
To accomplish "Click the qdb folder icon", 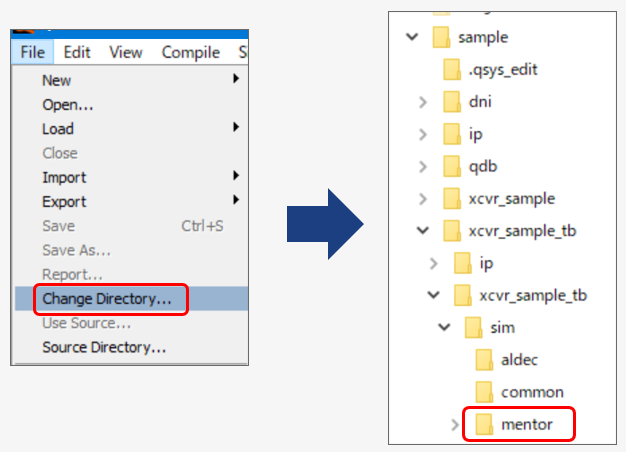I will point(452,166).
